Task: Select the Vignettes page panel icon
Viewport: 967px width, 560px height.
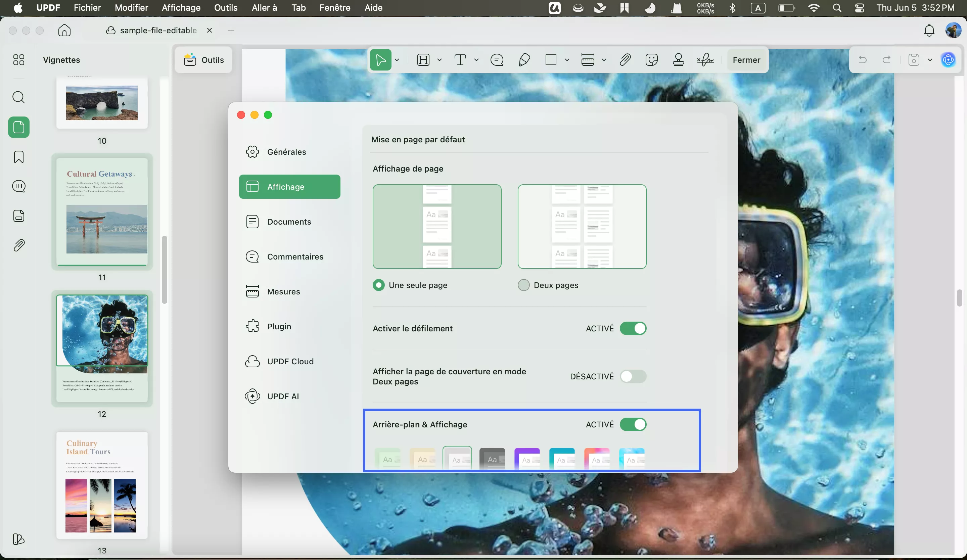Action: point(18,127)
